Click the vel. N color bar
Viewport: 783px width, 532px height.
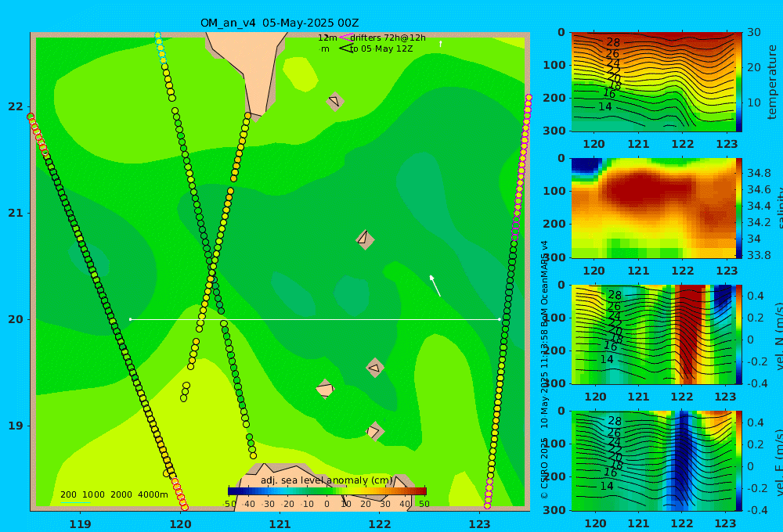pos(739,334)
